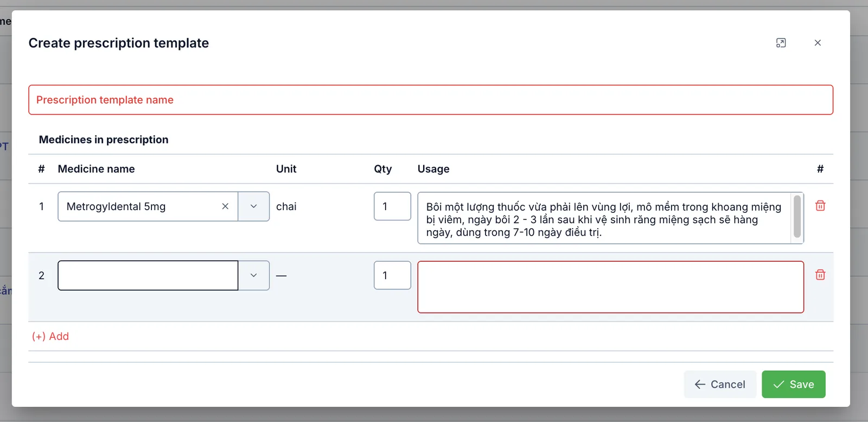This screenshot has height=422, width=868.
Task: Click the 'Usage' column header
Action: (433, 169)
